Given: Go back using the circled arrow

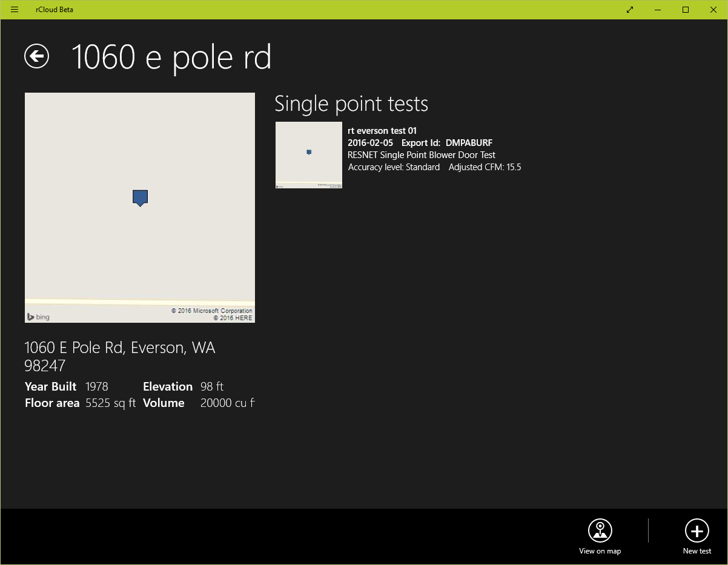Looking at the screenshot, I should 36,56.
